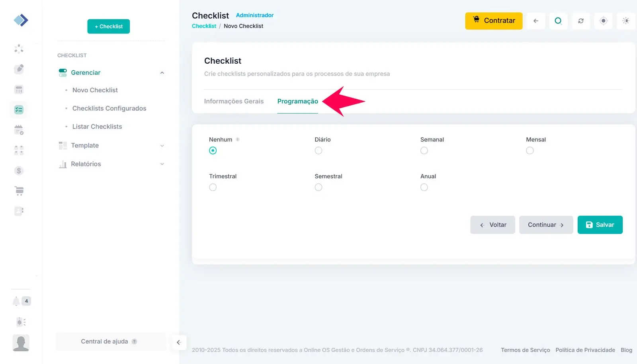Click the yellow Contratar button

point(494,21)
